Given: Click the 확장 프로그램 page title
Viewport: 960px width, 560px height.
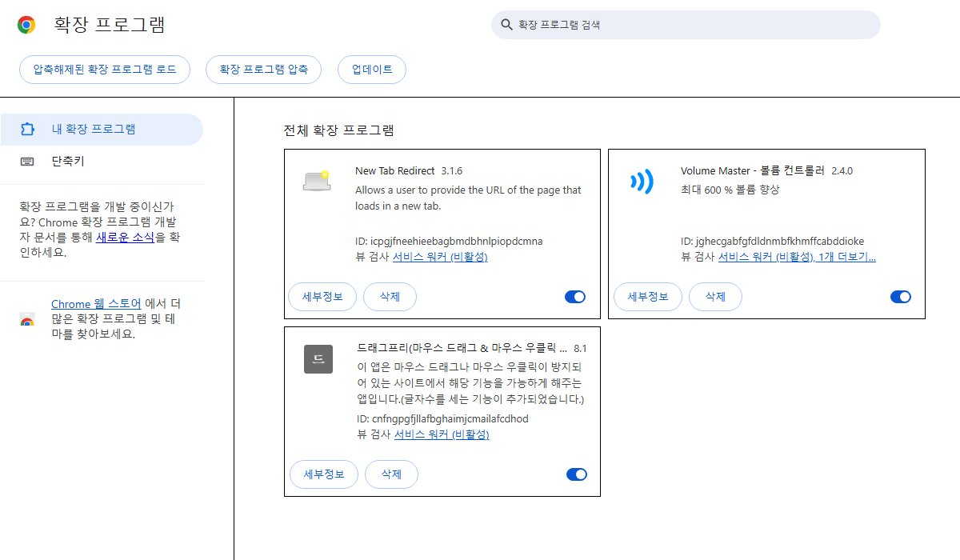Looking at the screenshot, I should point(110,25).
